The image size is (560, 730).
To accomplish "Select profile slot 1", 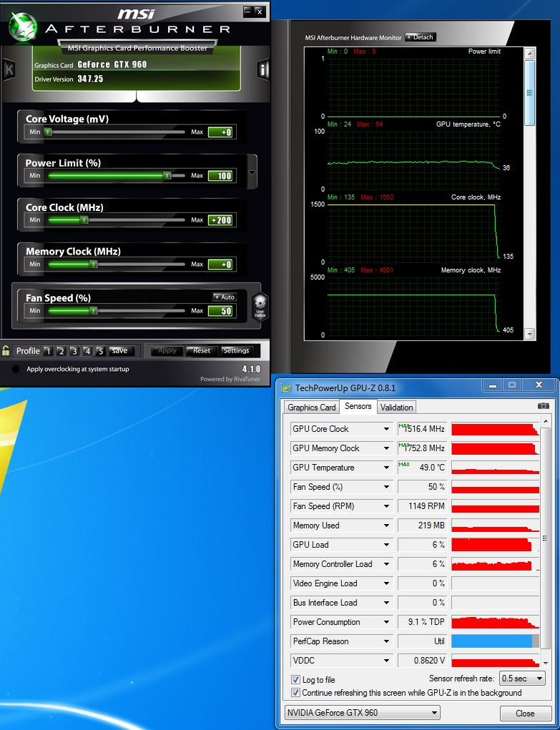I will [x=47, y=351].
